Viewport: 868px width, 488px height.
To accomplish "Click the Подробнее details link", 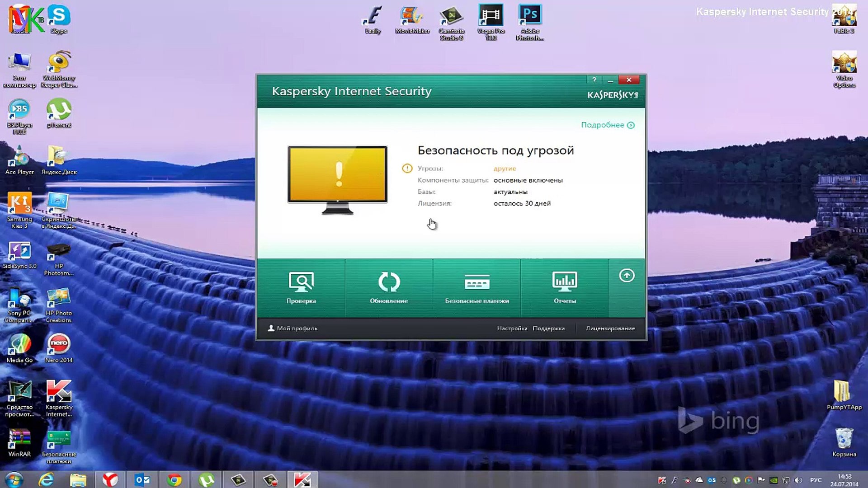I will coord(608,125).
